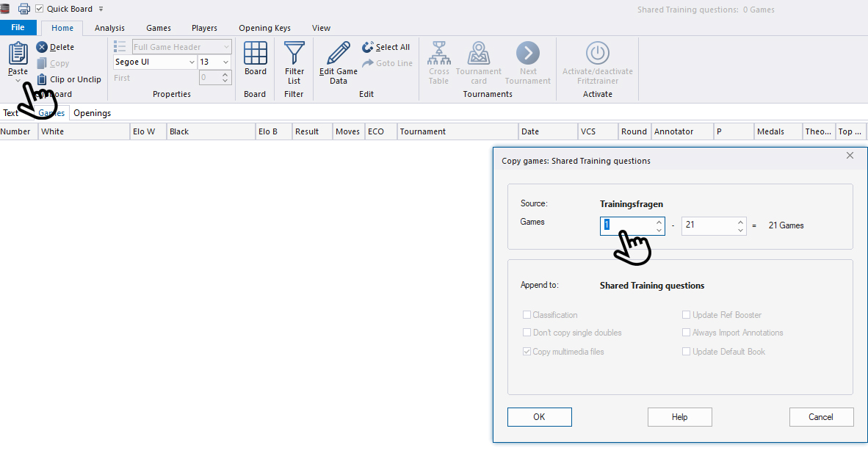868x467 pixels.
Task: Open the Board grid icon
Action: [x=256, y=54]
